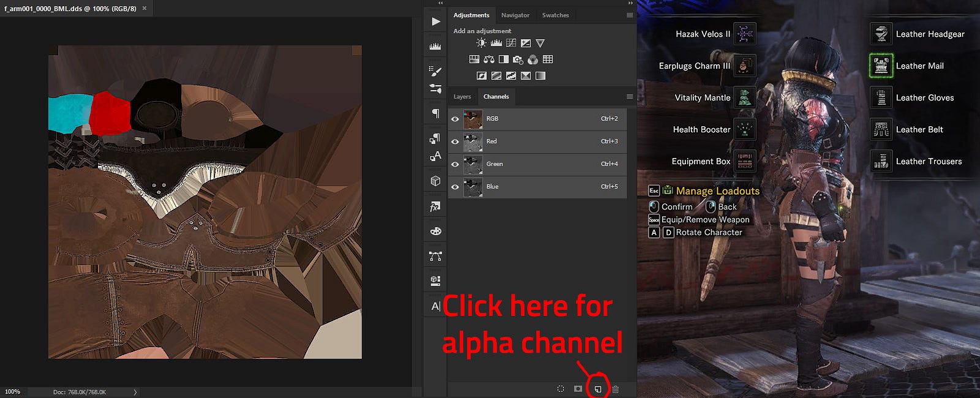The height and width of the screenshot is (398, 980).
Task: Open the 3D panel cube icon
Action: pos(435,181)
